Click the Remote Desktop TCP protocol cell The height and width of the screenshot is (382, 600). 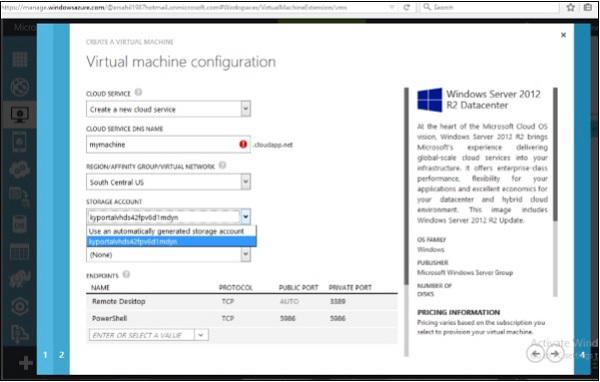click(228, 301)
